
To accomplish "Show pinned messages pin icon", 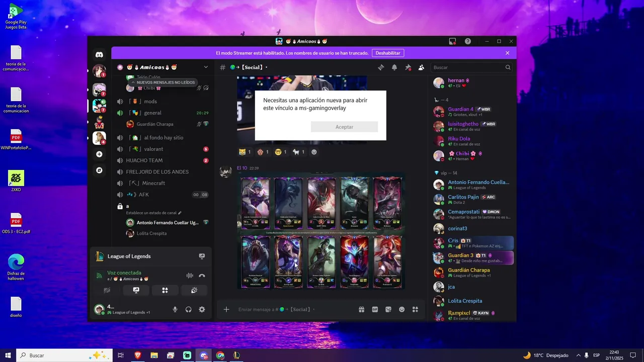I will pyautogui.click(x=408, y=67).
